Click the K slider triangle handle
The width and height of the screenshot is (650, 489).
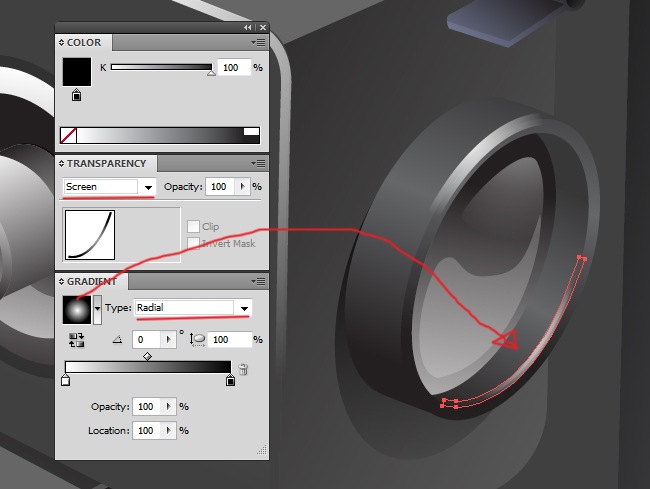(211, 73)
